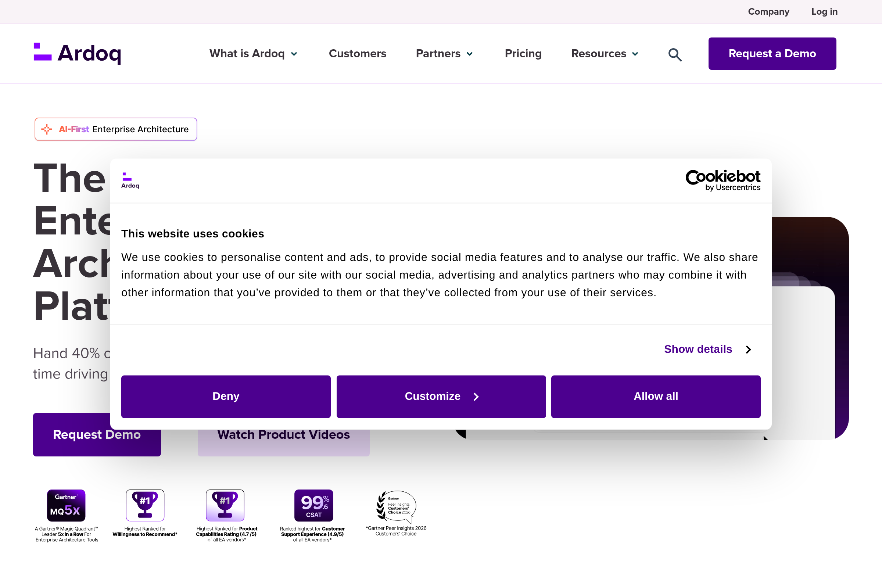Image resolution: width=882 pixels, height=588 pixels.
Task: Click the 'This website uses cookies' heading
Action: pos(192,234)
